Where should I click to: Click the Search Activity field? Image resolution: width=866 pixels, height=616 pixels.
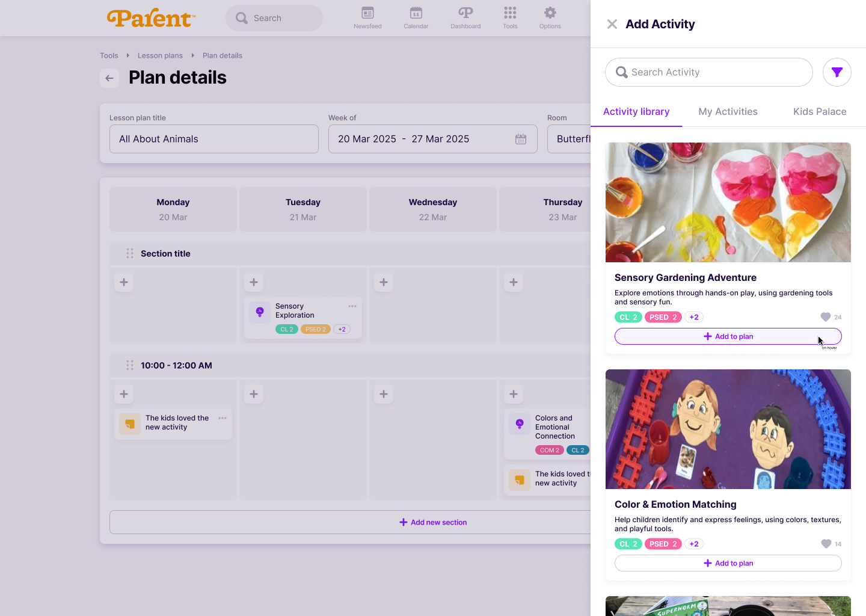[x=709, y=72]
